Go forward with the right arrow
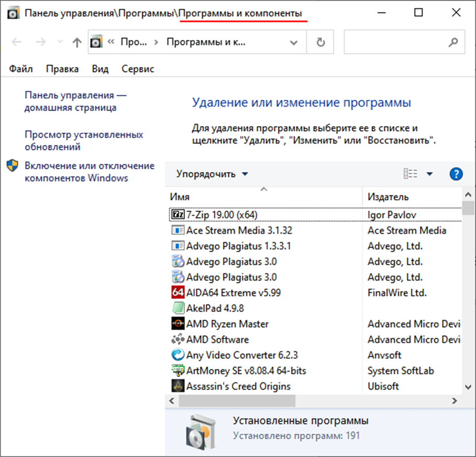The image size is (476, 457). (x=41, y=42)
